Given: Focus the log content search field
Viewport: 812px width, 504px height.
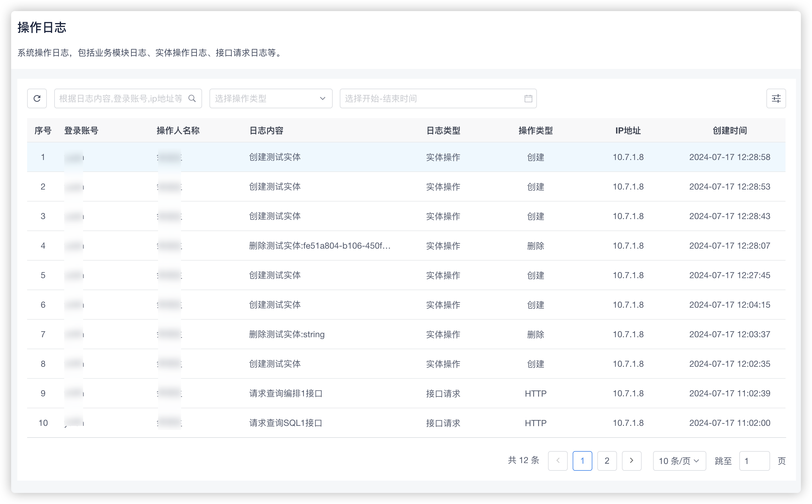Looking at the screenshot, I should click(x=121, y=98).
